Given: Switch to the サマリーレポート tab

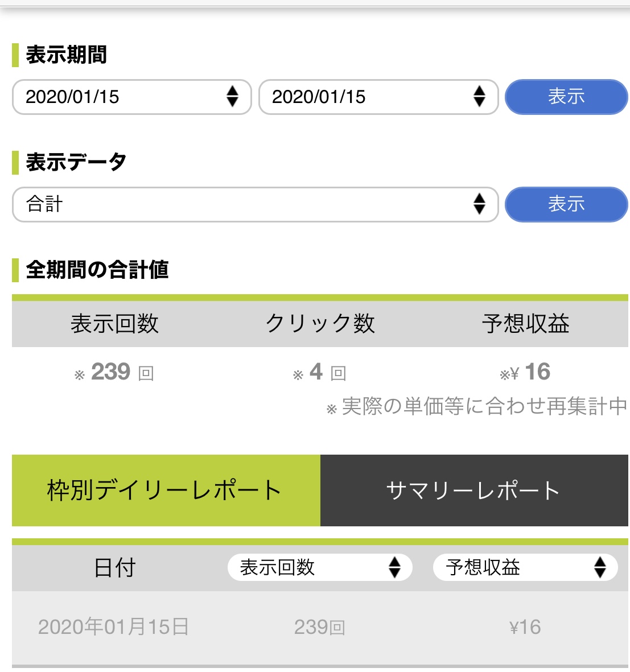Looking at the screenshot, I should click(473, 490).
